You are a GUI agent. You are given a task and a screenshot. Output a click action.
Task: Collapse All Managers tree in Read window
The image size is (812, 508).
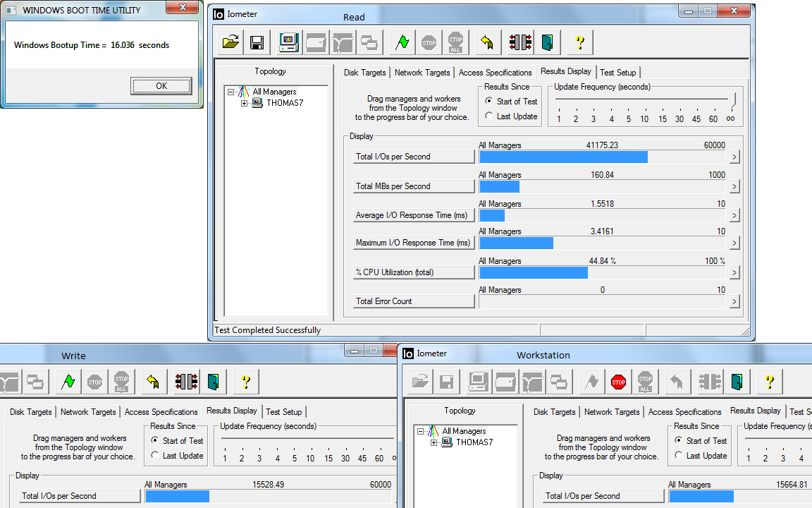231,92
